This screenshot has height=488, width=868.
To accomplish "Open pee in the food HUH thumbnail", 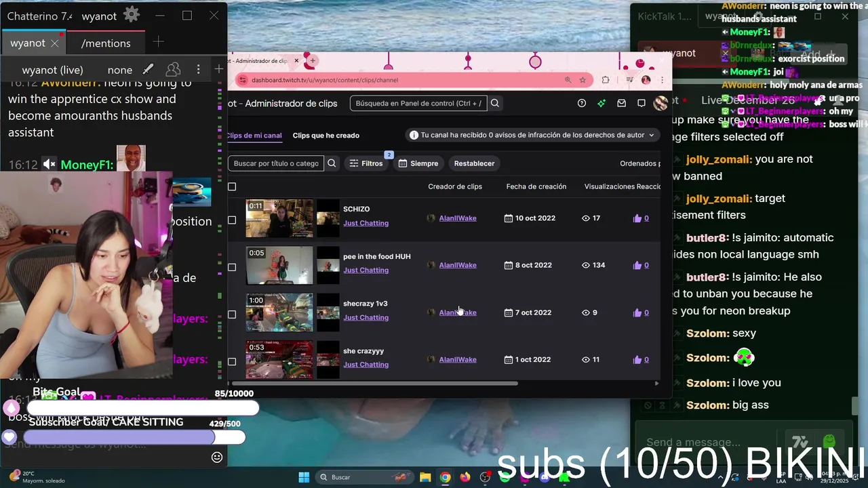I will [x=279, y=265].
